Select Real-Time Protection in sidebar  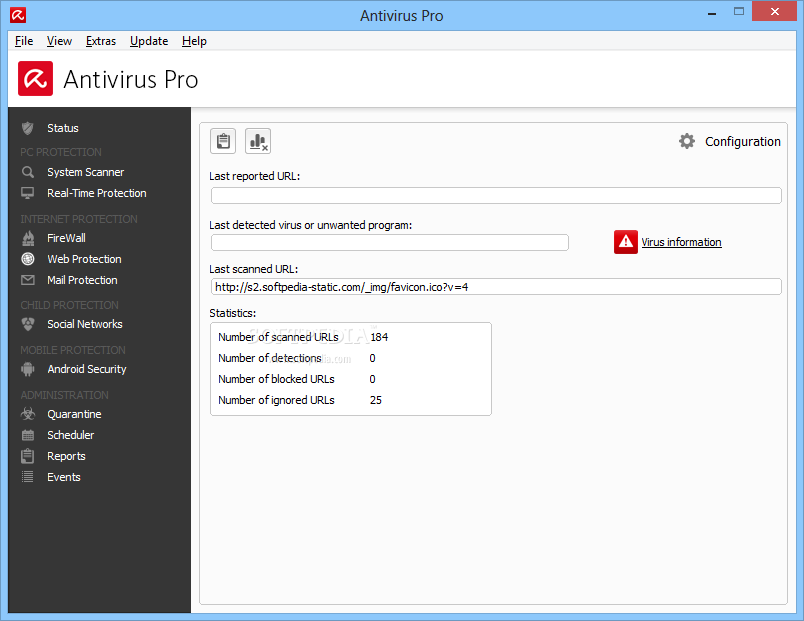point(97,193)
